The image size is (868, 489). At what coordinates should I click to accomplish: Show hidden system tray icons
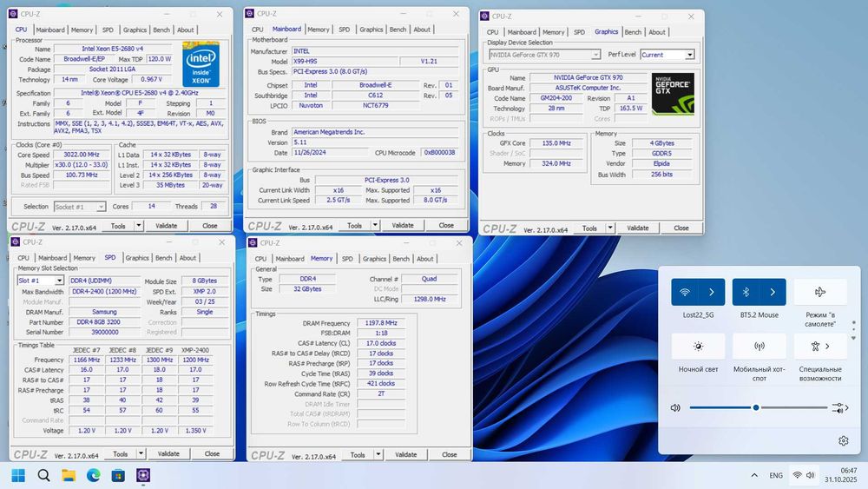(x=754, y=475)
